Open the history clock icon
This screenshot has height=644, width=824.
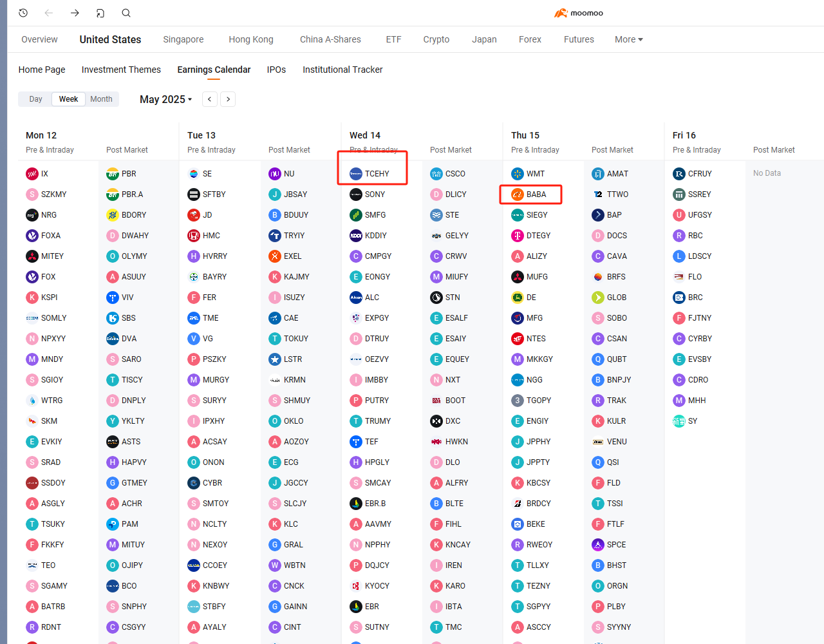(23, 13)
